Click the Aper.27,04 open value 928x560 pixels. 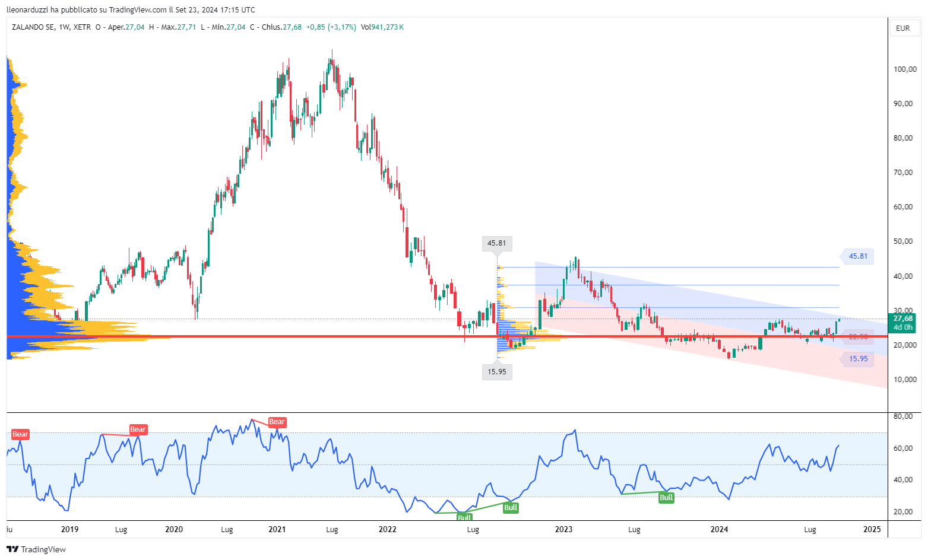pyautogui.click(x=126, y=27)
